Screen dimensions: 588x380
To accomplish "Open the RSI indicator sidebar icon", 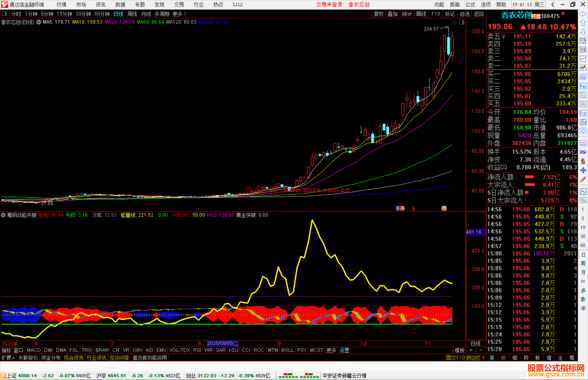I will point(583,152).
